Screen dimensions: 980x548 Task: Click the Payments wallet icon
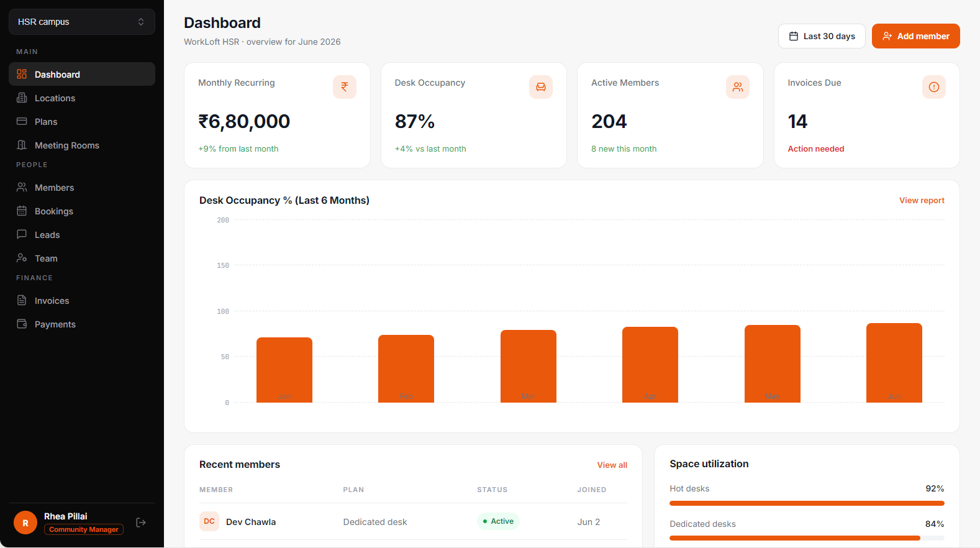click(22, 324)
